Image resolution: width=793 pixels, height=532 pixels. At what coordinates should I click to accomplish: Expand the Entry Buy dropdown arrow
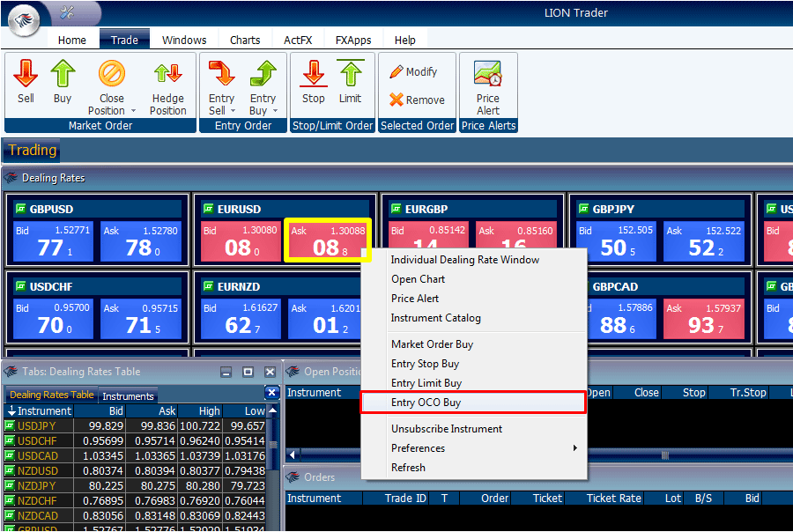click(276, 111)
